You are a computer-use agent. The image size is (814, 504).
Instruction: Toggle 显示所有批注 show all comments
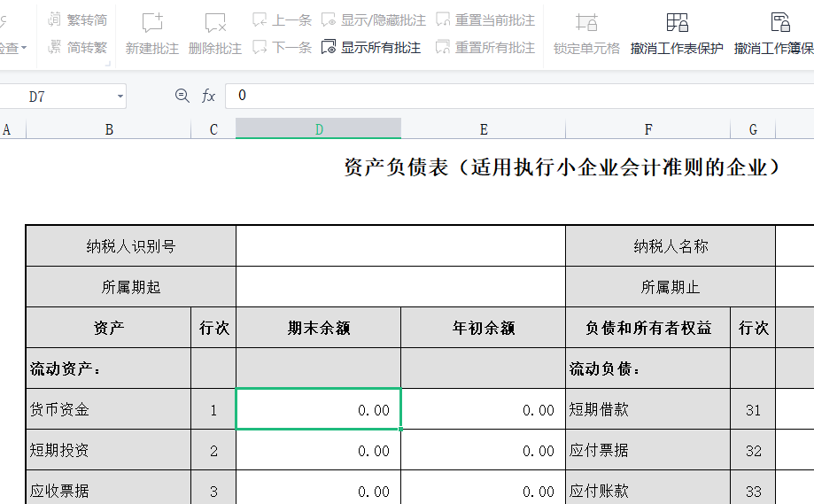370,48
